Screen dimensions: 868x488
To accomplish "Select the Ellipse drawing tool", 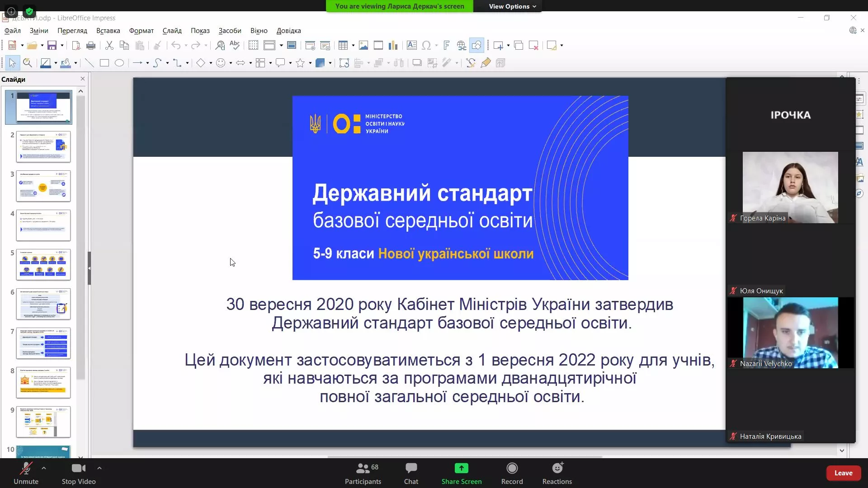I will 119,63.
